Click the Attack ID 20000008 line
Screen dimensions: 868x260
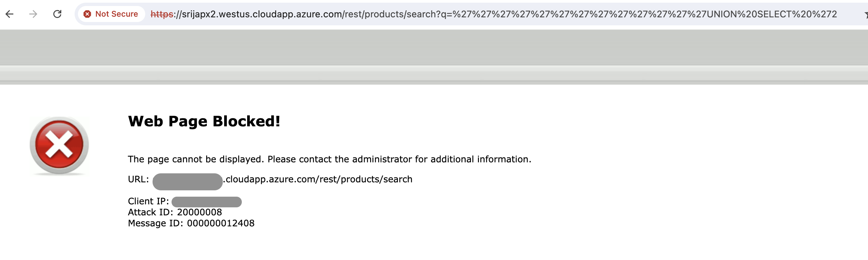click(x=175, y=212)
